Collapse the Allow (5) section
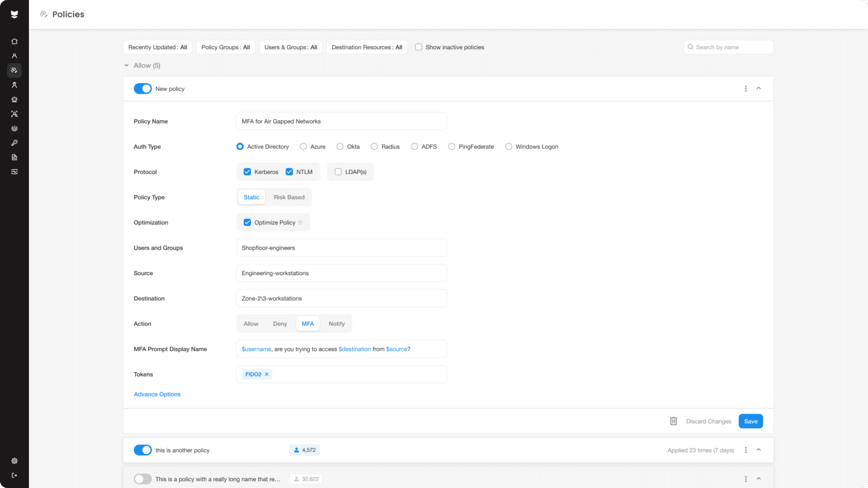This screenshot has width=868, height=488. pyautogui.click(x=126, y=66)
